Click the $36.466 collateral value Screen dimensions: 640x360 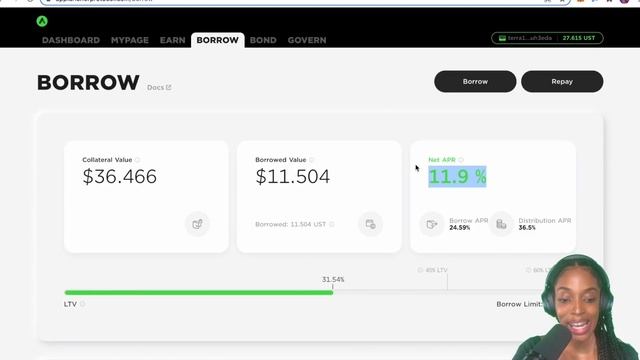click(120, 176)
